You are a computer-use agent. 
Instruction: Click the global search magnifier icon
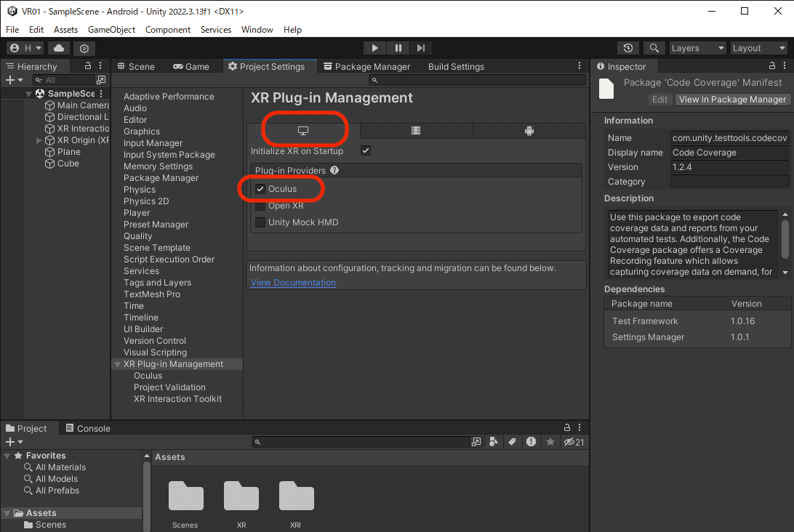(x=654, y=48)
